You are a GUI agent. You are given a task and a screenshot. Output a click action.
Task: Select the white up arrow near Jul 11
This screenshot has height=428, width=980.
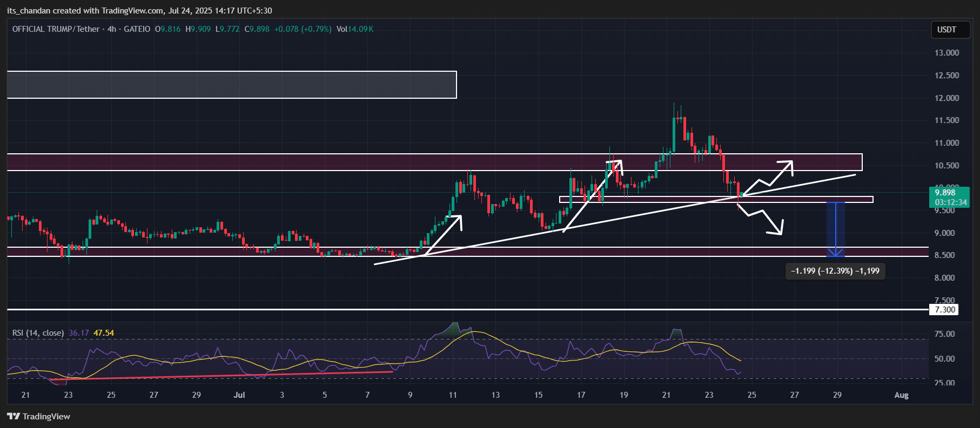pyautogui.click(x=444, y=235)
